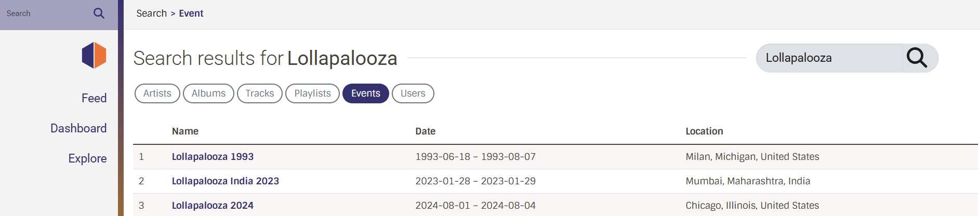The width and height of the screenshot is (980, 216).
Task: Filter results by Albums
Action: pos(208,93)
